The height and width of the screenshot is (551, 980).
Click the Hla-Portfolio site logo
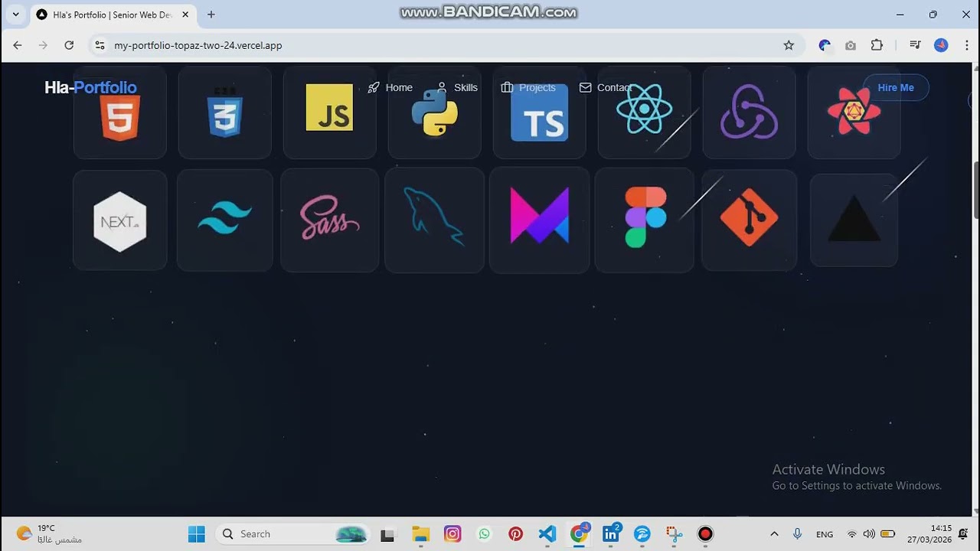coord(90,87)
